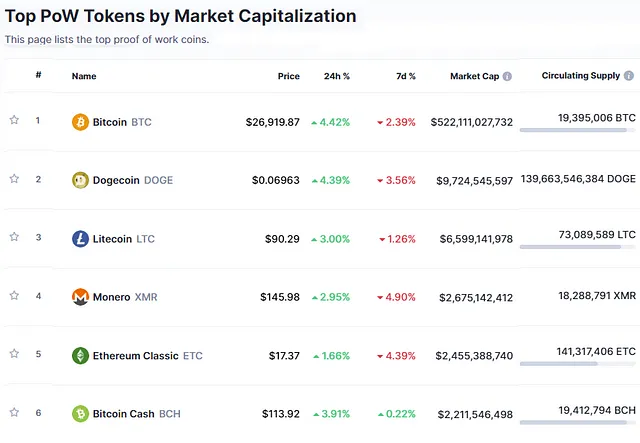The width and height of the screenshot is (640, 443).
Task: Open the Bitcoin Cash BCH coin page
Action: pos(136,414)
